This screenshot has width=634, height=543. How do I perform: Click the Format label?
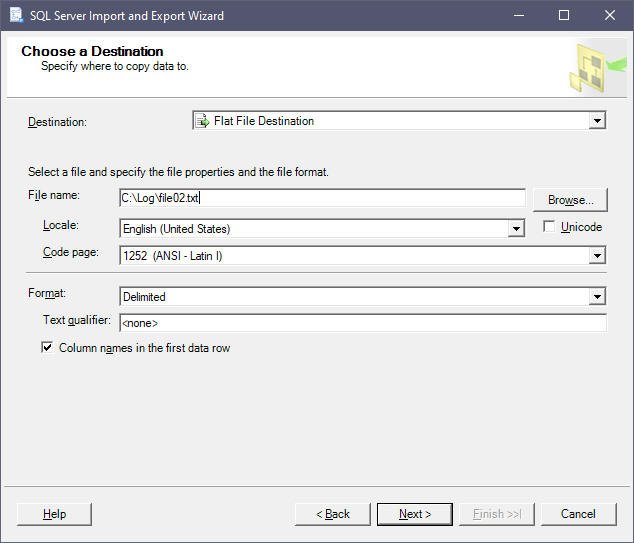point(47,293)
